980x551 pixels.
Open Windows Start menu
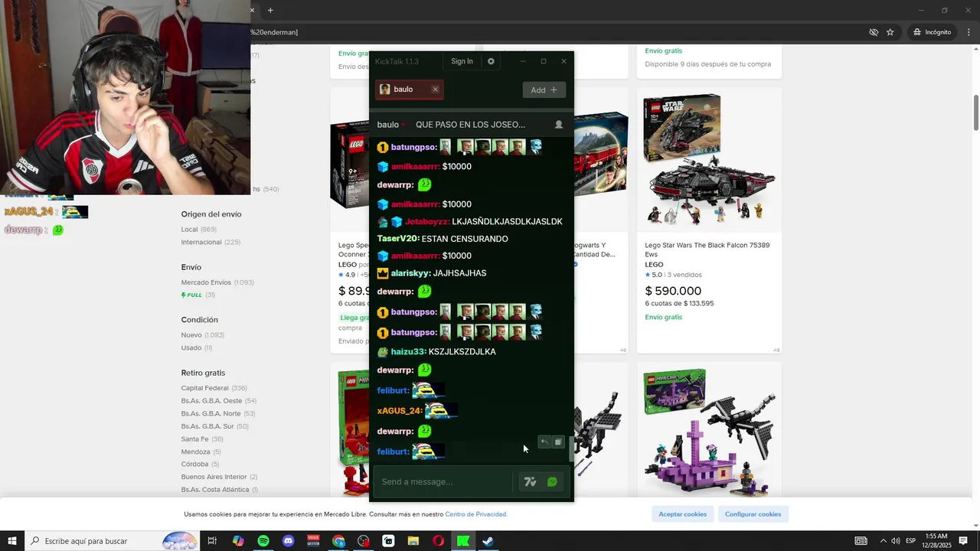pyautogui.click(x=12, y=541)
